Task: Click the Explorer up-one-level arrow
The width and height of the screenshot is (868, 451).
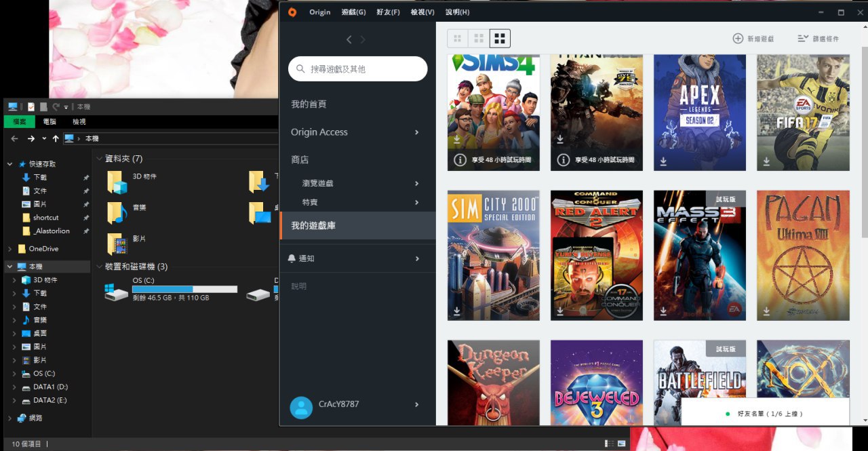Action: tap(56, 138)
